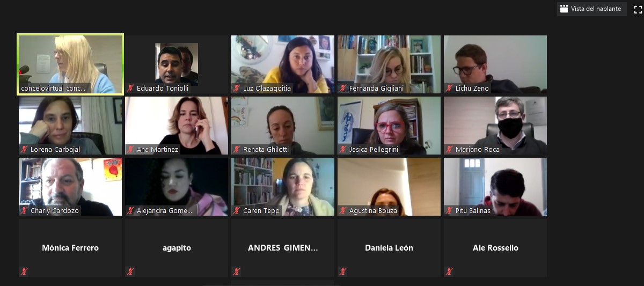Click the muted mic icon in Daniela León's tile

point(343,272)
